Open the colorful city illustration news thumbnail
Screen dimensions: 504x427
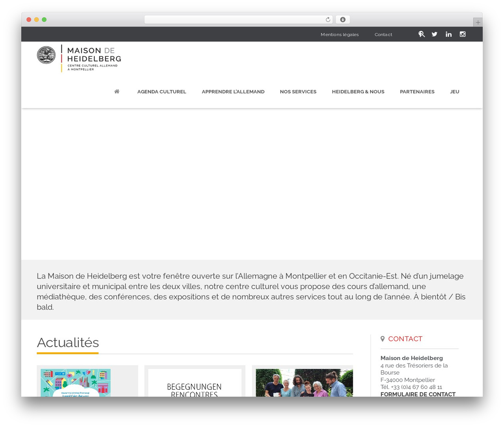76,382
